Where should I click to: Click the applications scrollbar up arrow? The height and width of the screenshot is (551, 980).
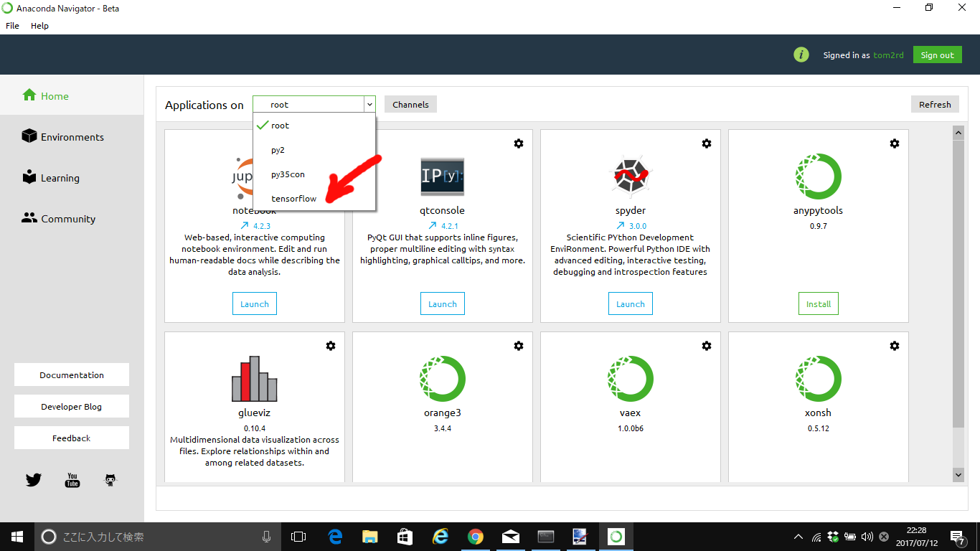pyautogui.click(x=958, y=133)
